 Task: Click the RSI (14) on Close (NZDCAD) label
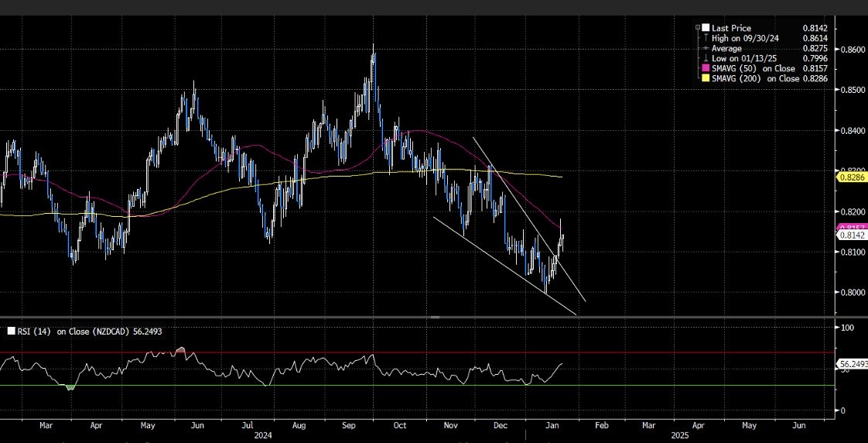(73, 331)
